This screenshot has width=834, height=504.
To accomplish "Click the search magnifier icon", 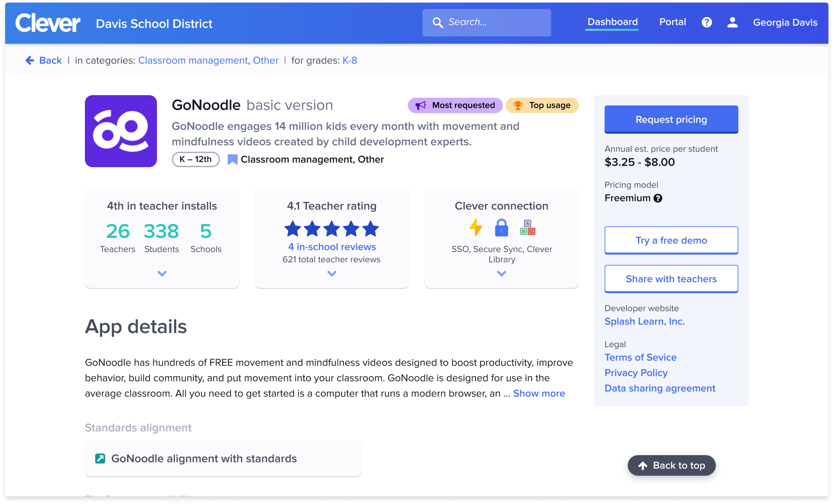I will point(437,23).
